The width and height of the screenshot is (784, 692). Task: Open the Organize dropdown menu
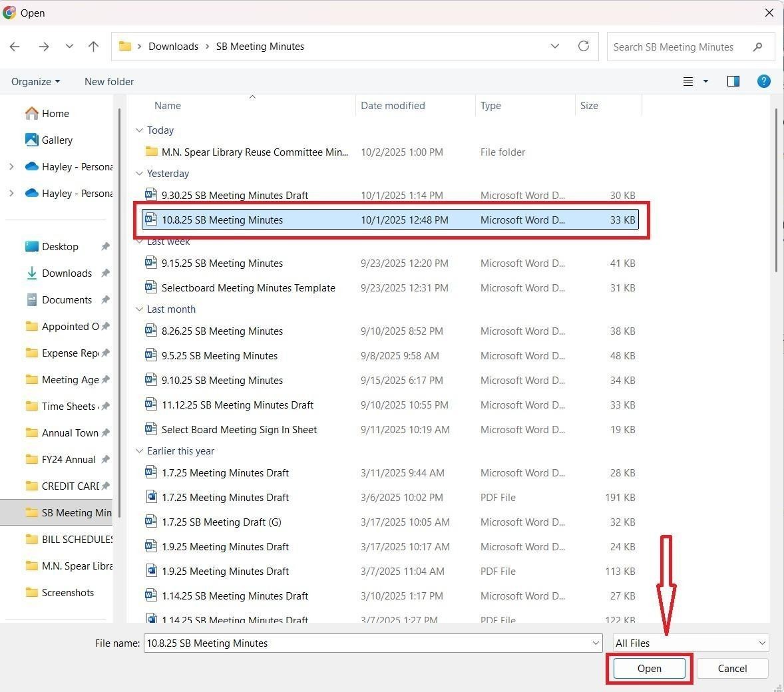(35, 81)
